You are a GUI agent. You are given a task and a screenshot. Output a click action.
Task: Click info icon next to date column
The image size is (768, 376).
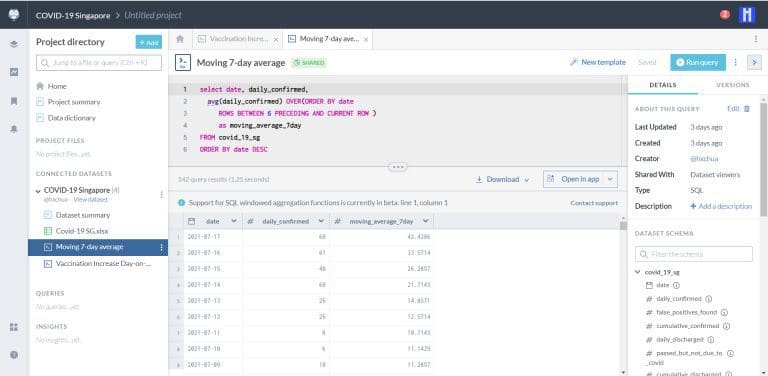[x=676, y=285]
